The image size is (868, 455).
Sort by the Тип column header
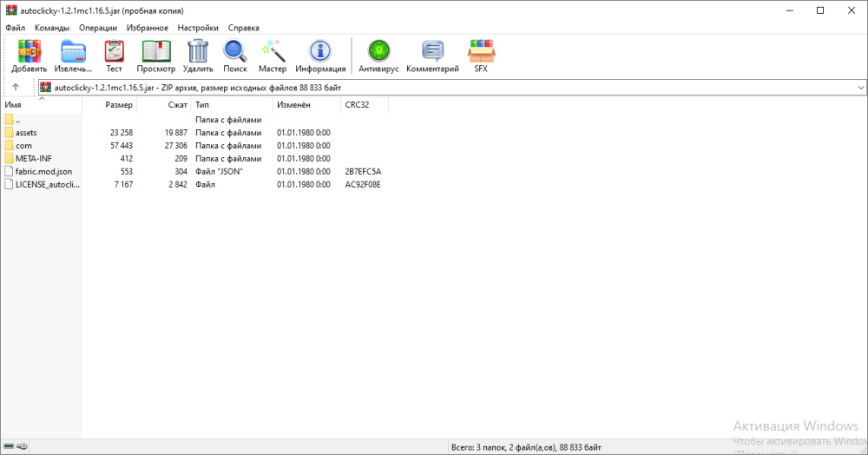tap(232, 104)
